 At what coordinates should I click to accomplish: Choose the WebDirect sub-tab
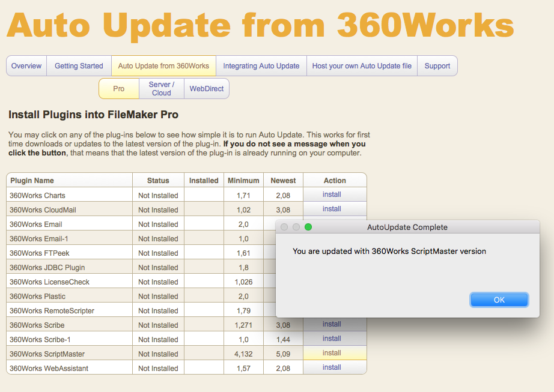[207, 89]
